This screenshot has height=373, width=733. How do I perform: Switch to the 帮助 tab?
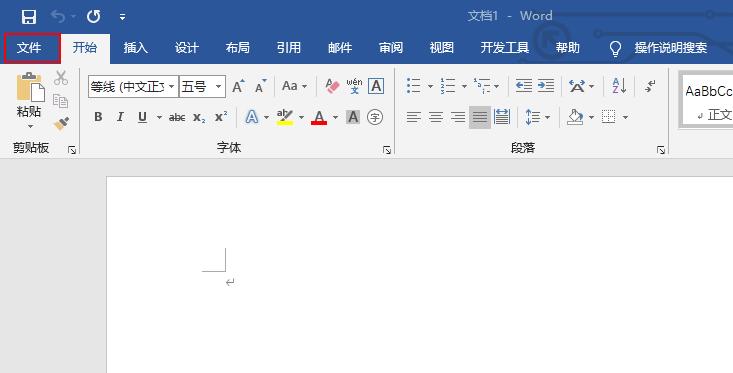click(568, 48)
